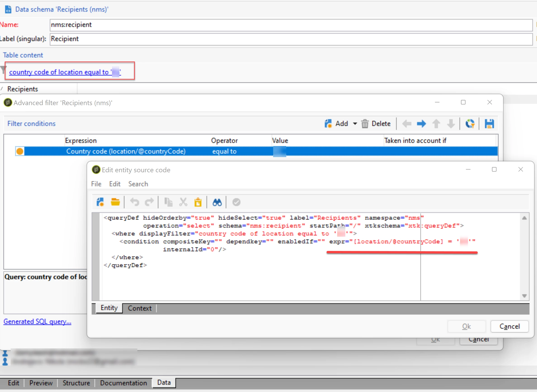Viewport: 537px width, 392px height.
Task: Open the Search menu
Action: point(138,184)
